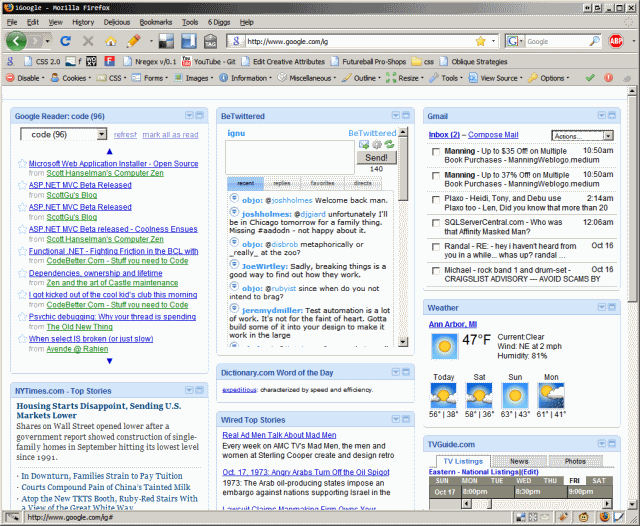
Task: Switch to TVGuide News tab
Action: click(519, 461)
